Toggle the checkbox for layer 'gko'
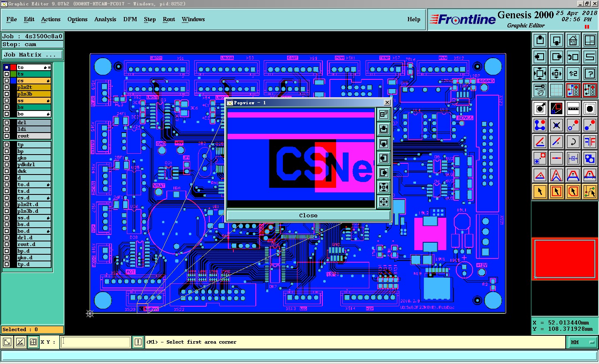Viewport: 599px width, 364px height. click(7, 158)
